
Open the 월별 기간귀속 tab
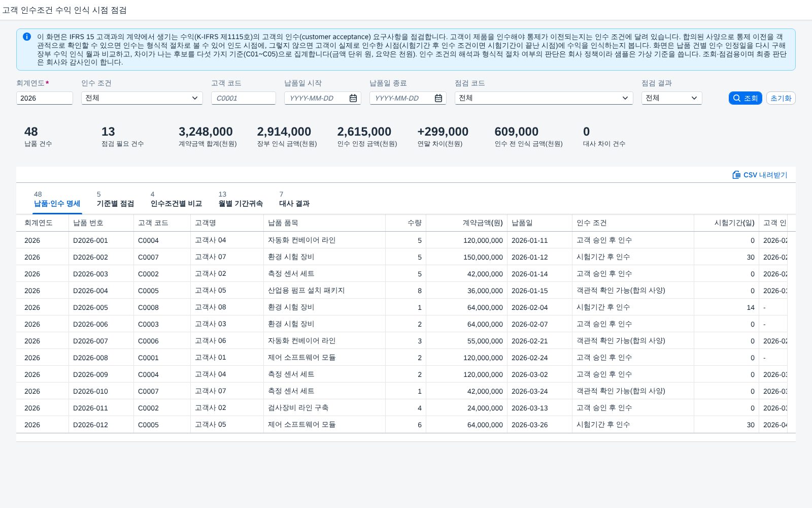[241, 199]
